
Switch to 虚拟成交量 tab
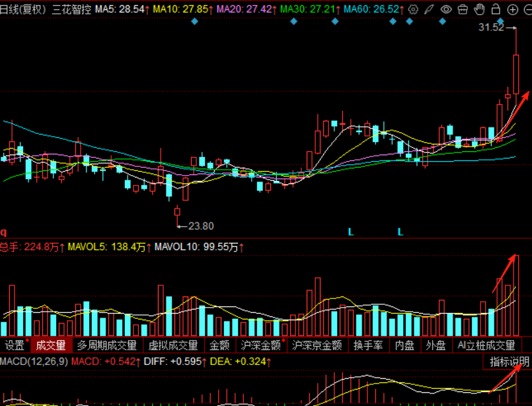pos(173,345)
